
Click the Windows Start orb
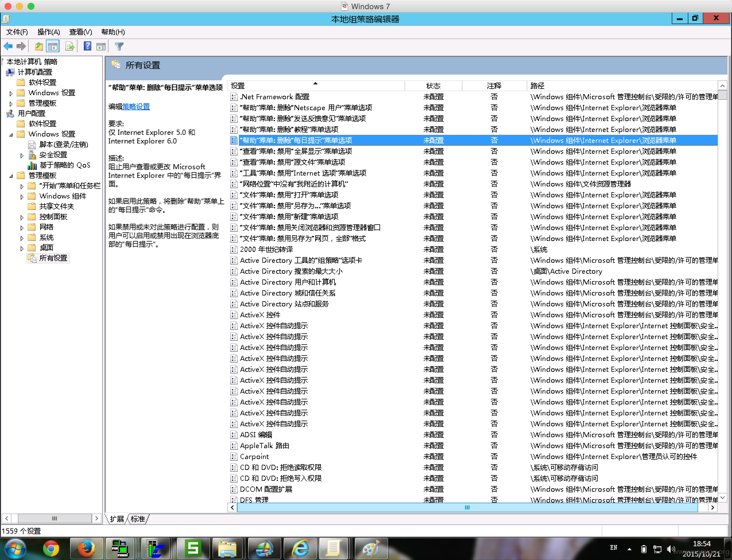[15, 549]
